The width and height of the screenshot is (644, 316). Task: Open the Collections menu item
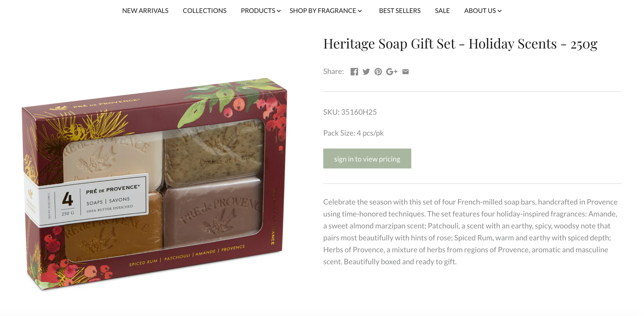click(x=205, y=11)
